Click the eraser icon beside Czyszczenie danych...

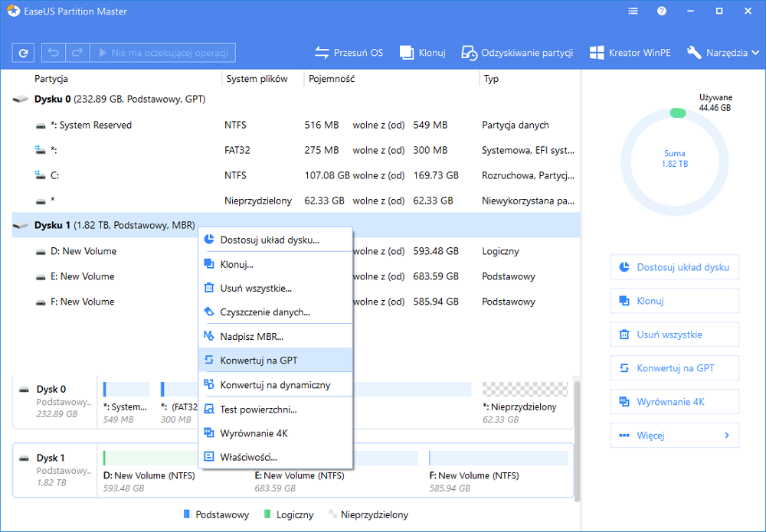209,312
